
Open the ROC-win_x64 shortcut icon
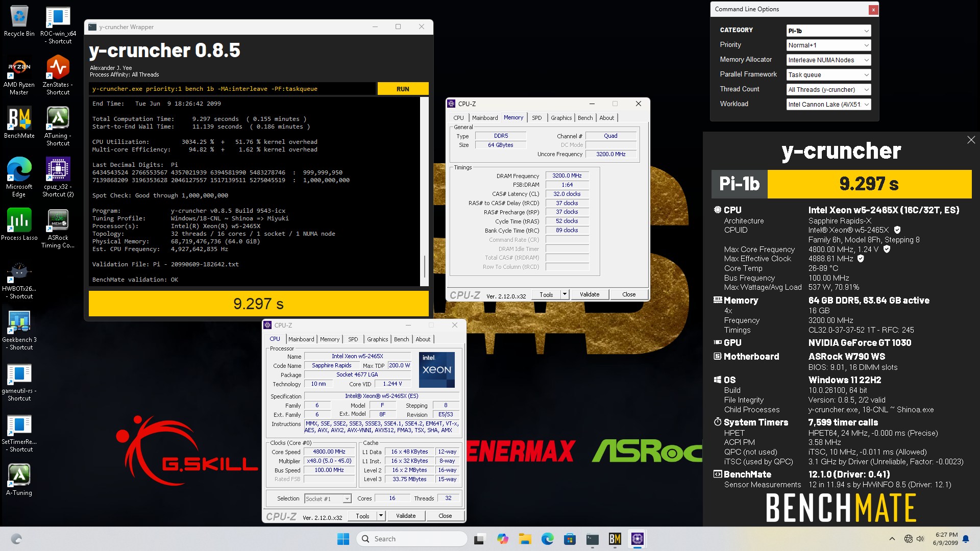(x=58, y=25)
